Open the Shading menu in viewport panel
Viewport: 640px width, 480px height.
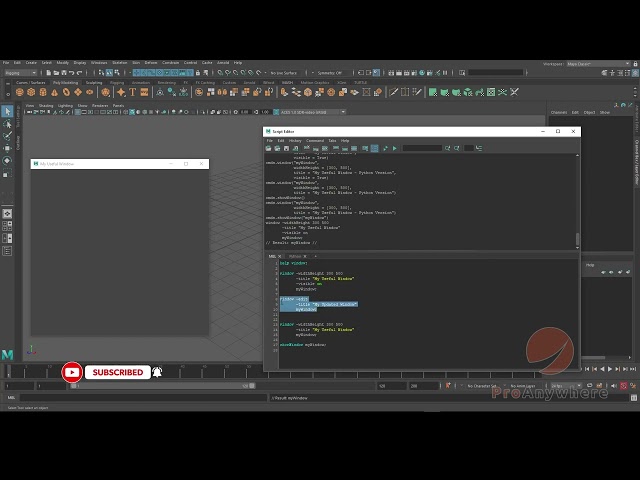46,105
